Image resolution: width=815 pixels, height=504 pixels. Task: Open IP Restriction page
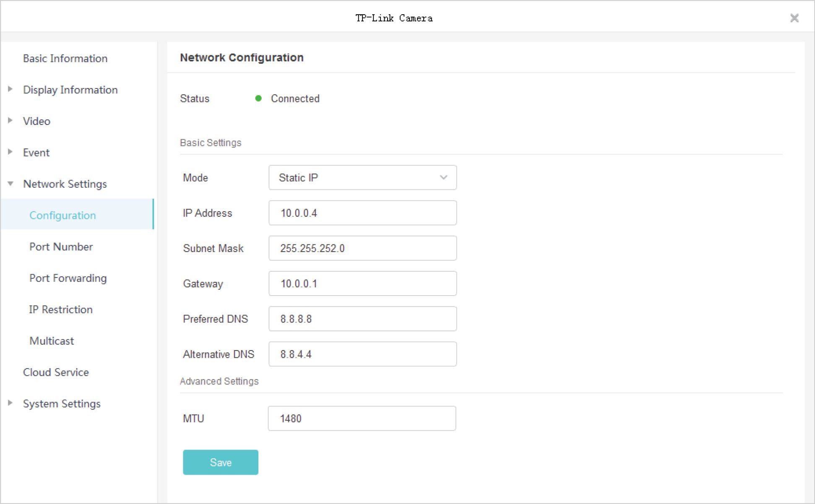coord(61,309)
